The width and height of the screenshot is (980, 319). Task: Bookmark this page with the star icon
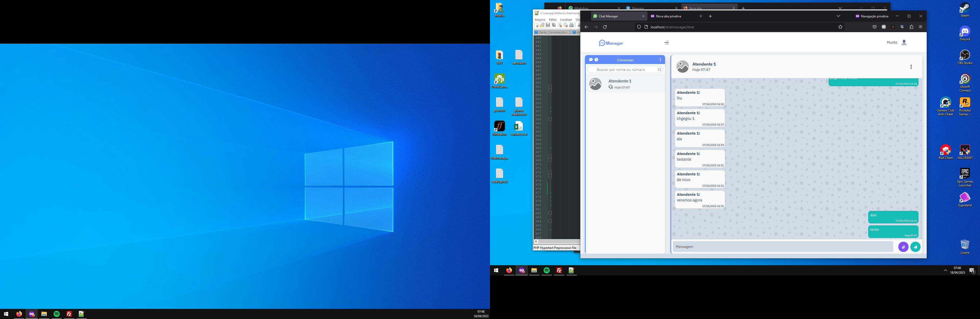pyautogui.click(x=840, y=27)
